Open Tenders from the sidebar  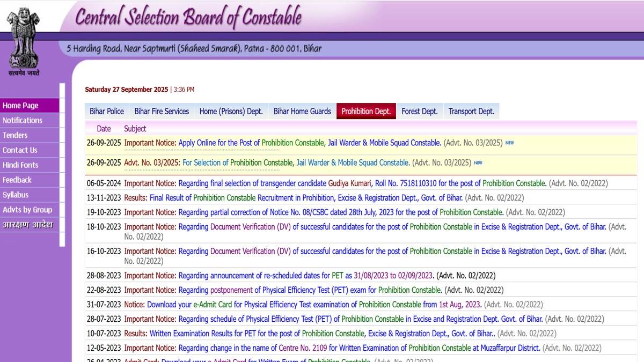pyautogui.click(x=30, y=136)
